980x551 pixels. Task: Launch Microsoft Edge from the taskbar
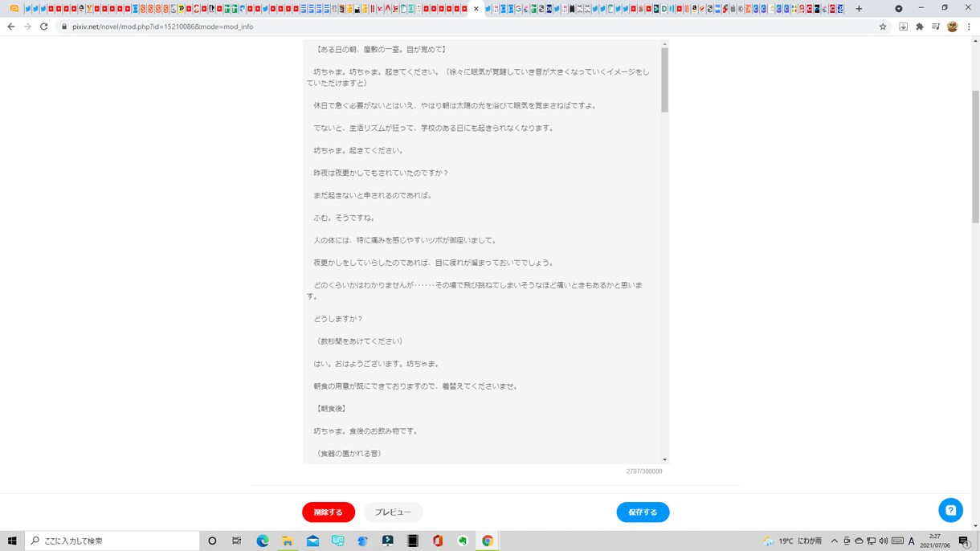click(263, 541)
